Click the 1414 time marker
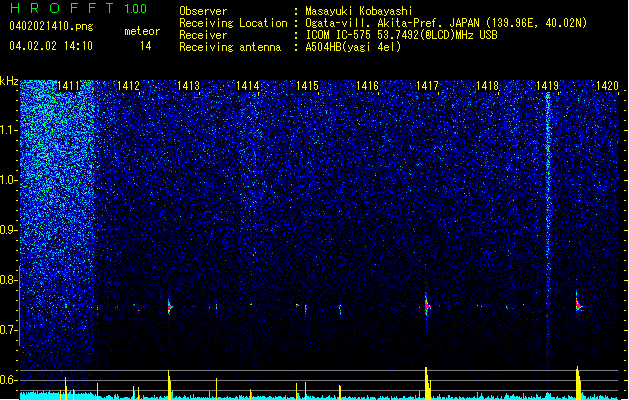Screen dimensions: 629x400 coord(248,86)
